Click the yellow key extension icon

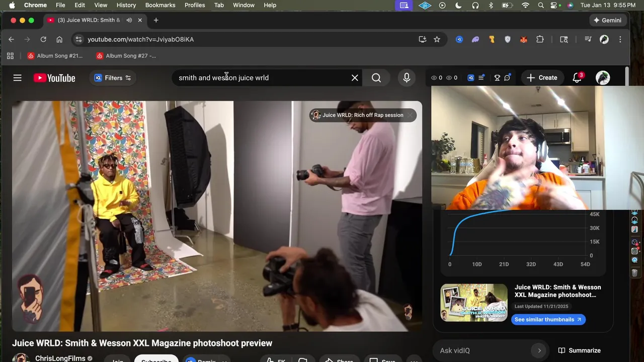click(x=492, y=39)
